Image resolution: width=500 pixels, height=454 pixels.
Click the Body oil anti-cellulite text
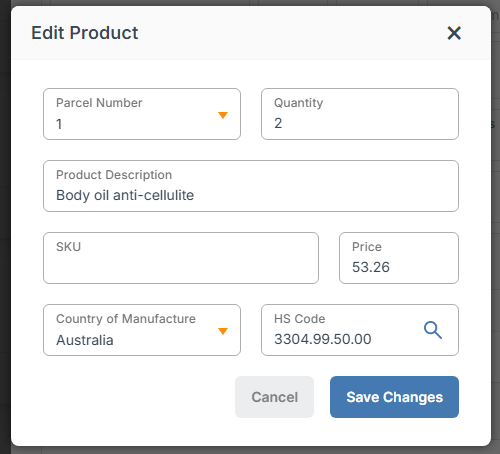coord(125,195)
